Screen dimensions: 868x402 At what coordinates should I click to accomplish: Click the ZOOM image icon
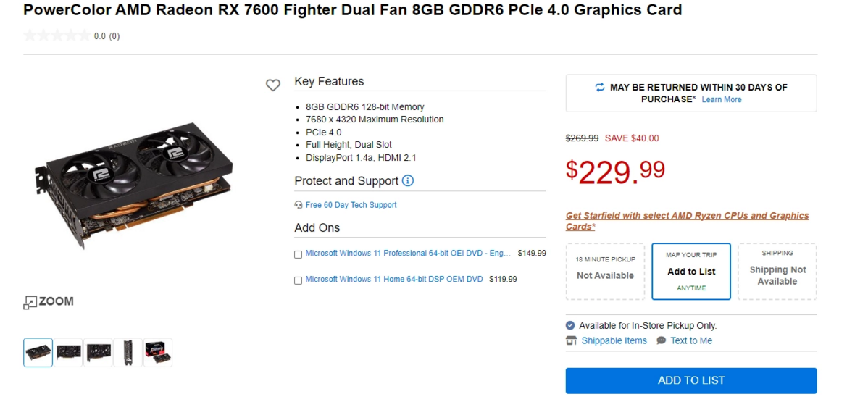(30, 302)
